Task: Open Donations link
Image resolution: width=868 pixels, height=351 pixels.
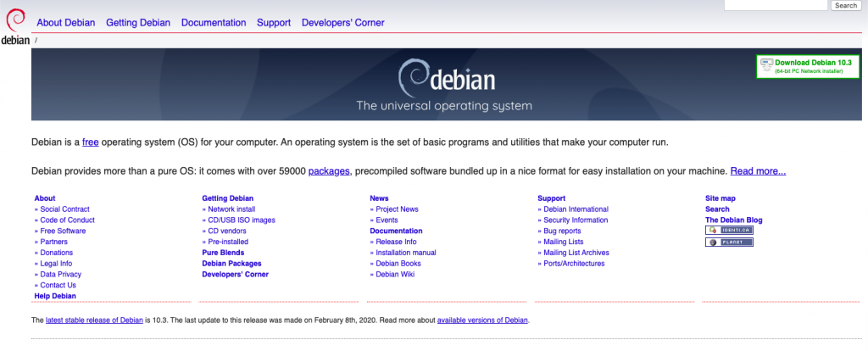Action: tap(57, 253)
